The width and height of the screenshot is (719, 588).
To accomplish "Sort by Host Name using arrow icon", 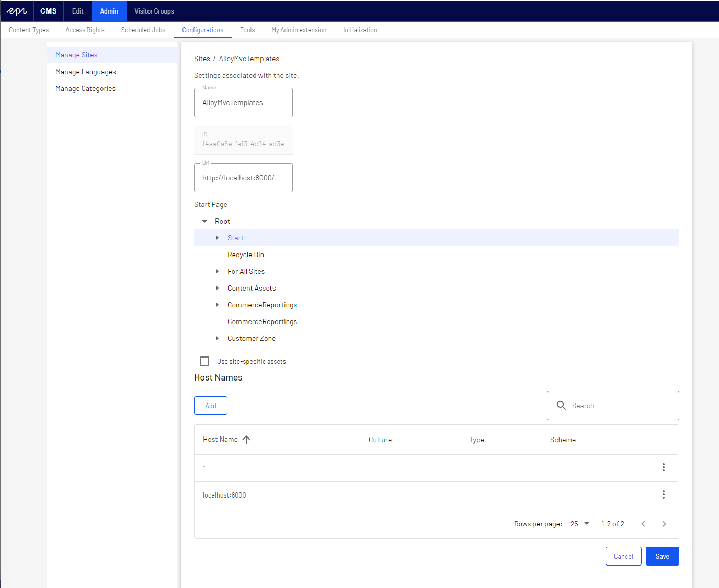I will [246, 440].
